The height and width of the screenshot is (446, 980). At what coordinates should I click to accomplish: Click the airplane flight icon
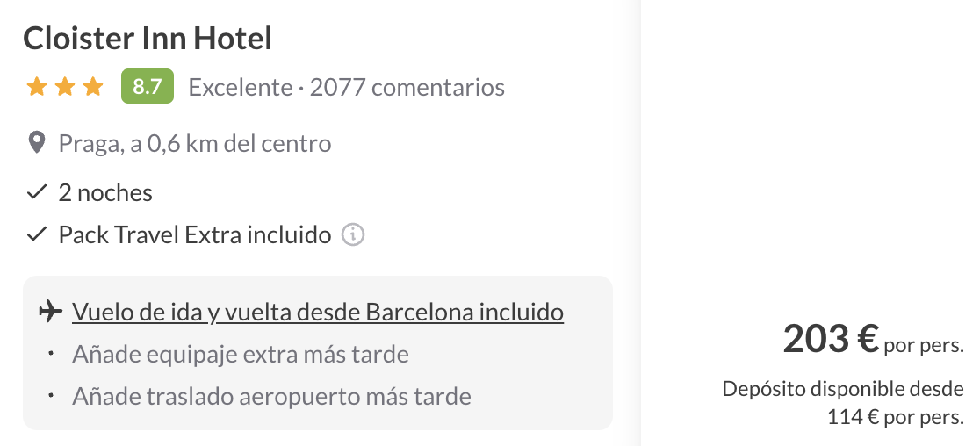pyautogui.click(x=51, y=312)
